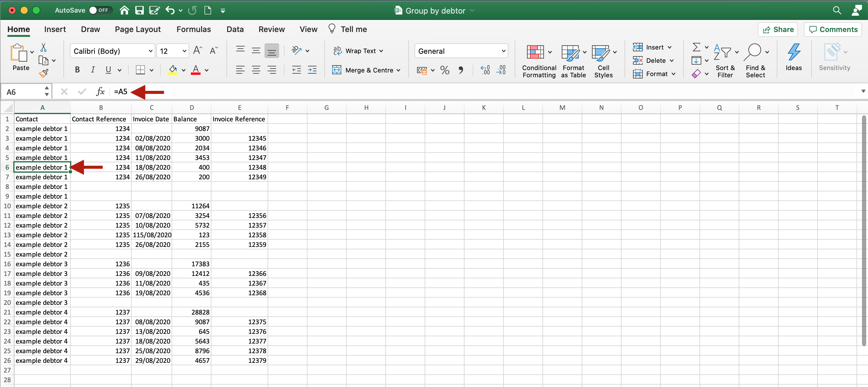Open the Ideas pane

793,58
